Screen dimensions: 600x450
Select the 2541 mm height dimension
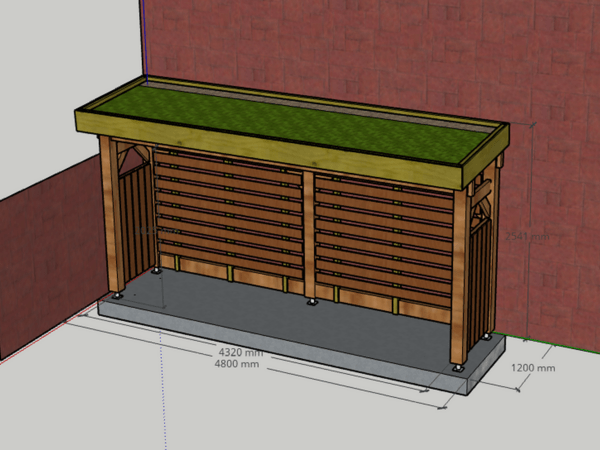coord(526,237)
